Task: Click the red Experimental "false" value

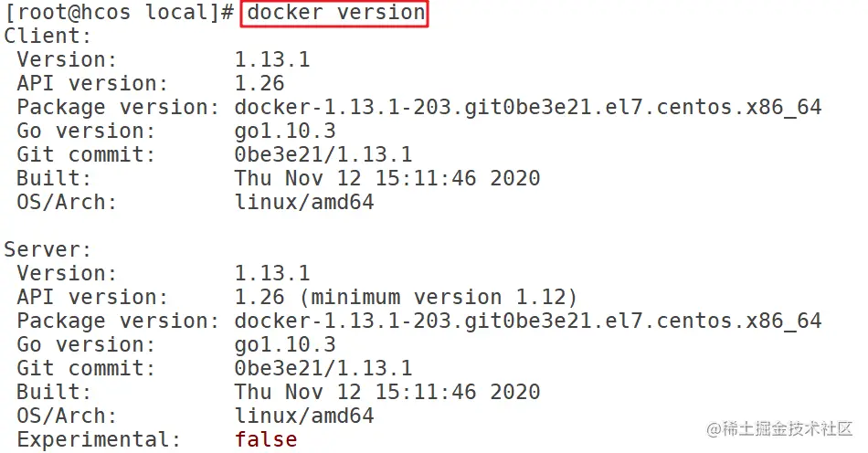Action: [266, 439]
